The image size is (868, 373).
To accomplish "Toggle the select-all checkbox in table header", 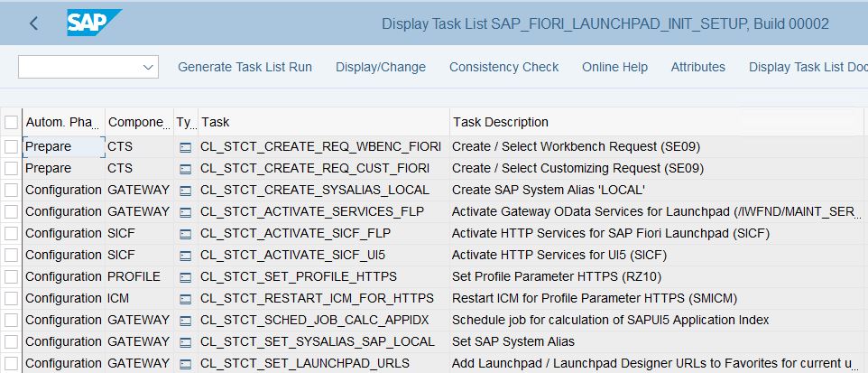I will point(11,123).
